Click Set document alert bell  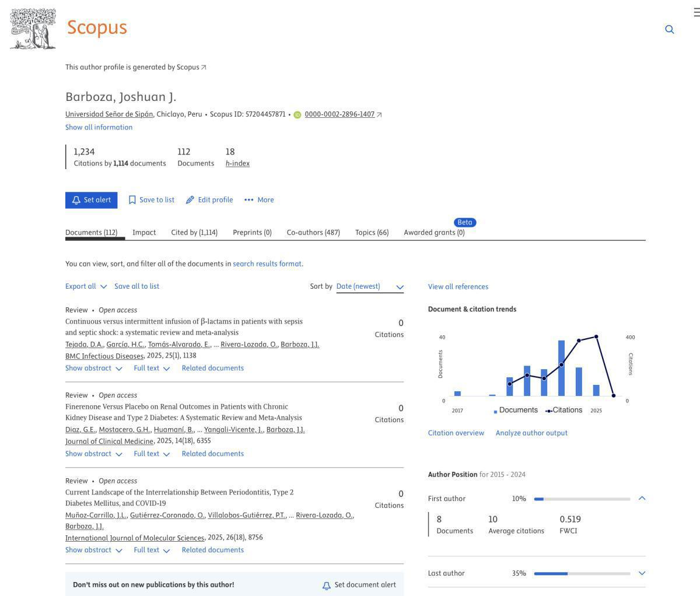(x=359, y=585)
